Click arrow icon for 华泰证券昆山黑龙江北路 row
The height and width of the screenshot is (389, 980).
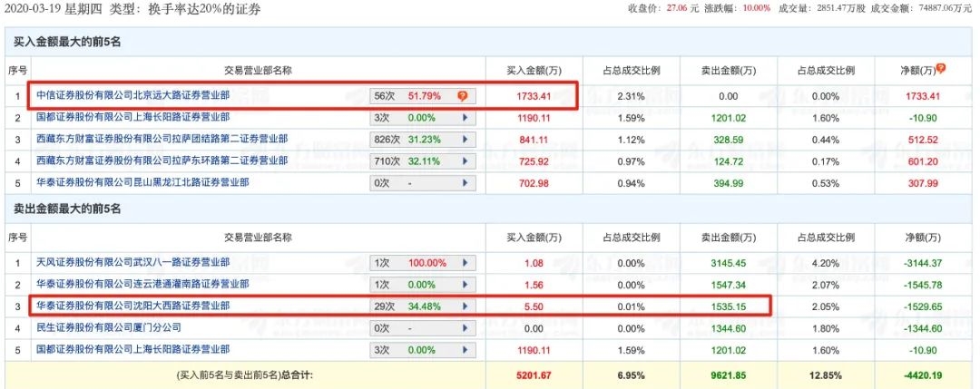(x=465, y=183)
